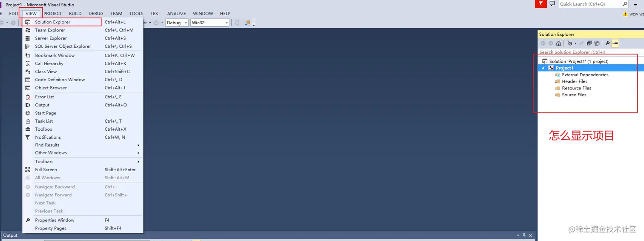Click the Home icon in Solution Explorer toolbar
Screen dimensions: 644x241
558,43
